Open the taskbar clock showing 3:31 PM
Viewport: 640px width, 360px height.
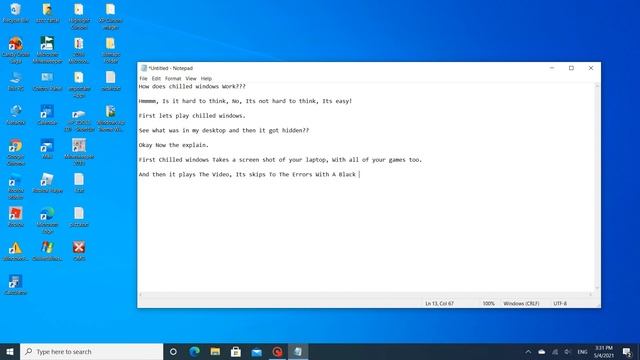[604, 351]
